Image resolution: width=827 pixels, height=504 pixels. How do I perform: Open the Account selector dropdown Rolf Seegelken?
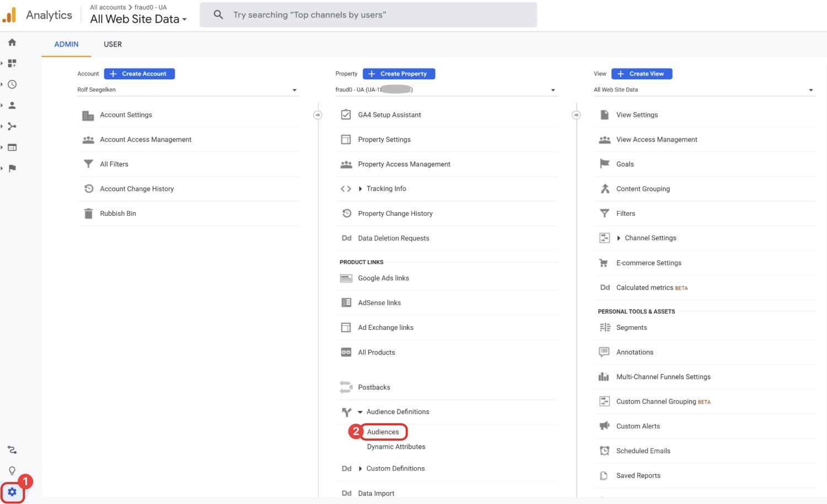tap(187, 90)
